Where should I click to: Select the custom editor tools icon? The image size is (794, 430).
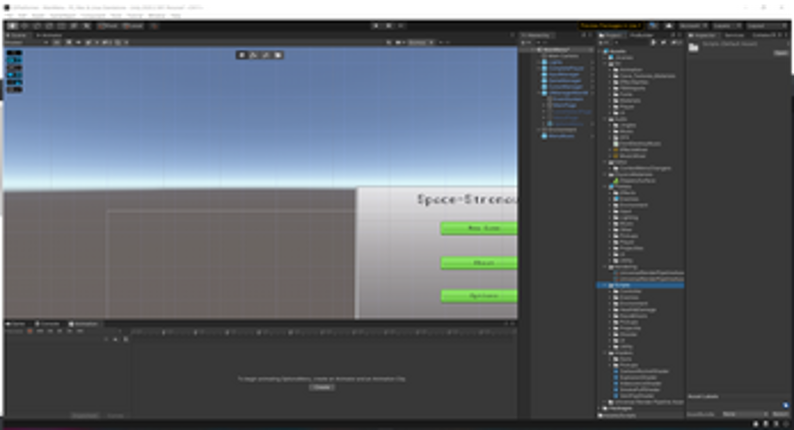(x=86, y=26)
